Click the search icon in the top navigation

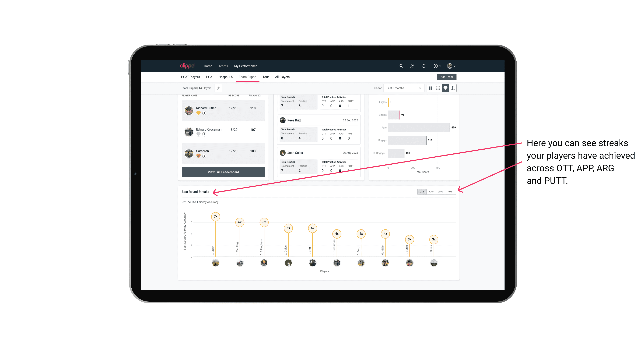(401, 66)
